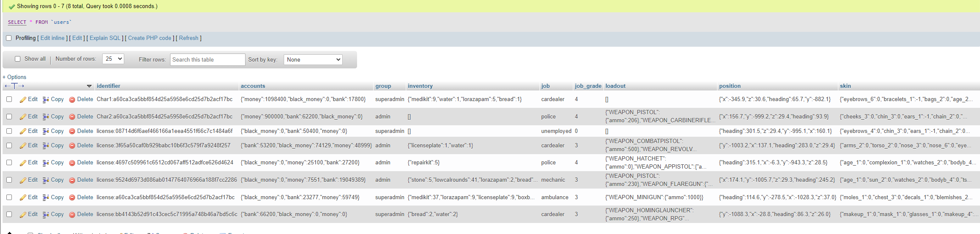Click Copy icon for license:bb4143b5 row

pos(46,214)
